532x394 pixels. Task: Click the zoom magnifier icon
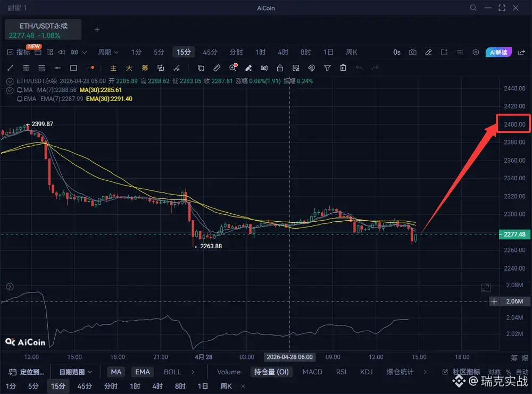233,68
